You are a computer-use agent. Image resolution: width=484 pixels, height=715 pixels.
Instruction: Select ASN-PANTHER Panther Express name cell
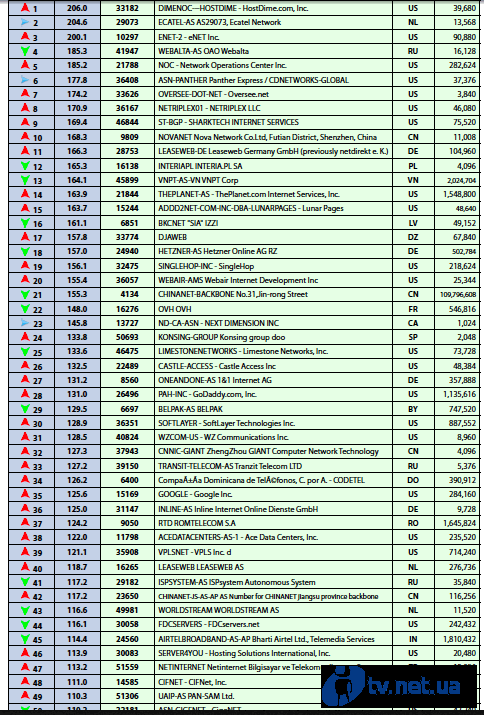click(273, 80)
